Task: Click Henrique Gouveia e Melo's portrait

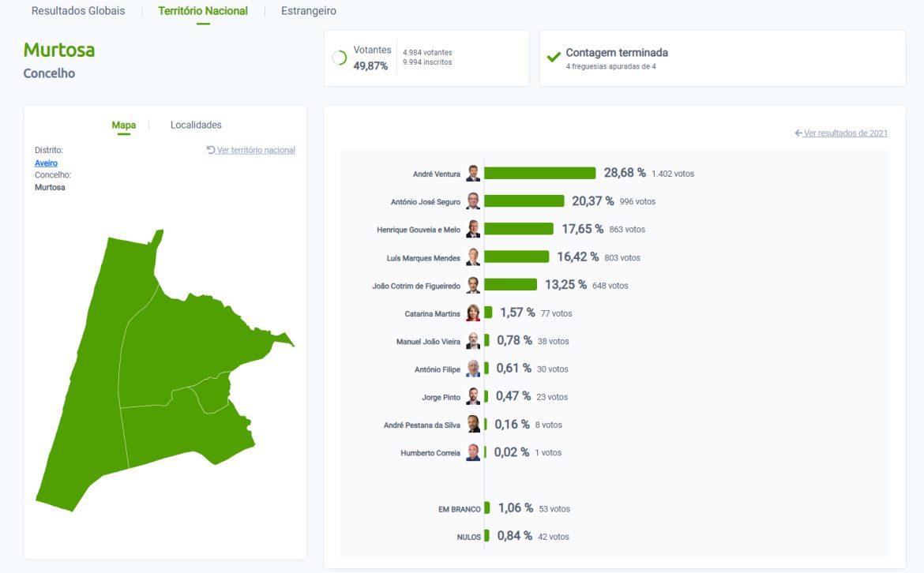Action: pyautogui.click(x=473, y=230)
